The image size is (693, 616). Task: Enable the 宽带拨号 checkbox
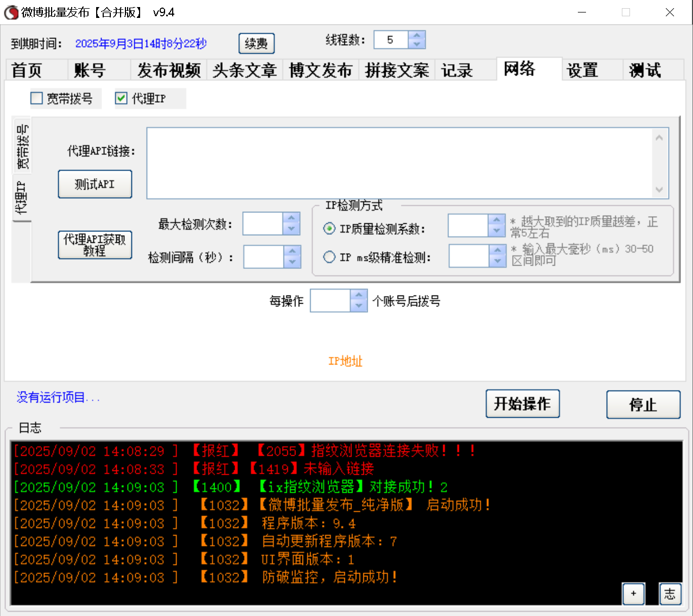(36, 98)
